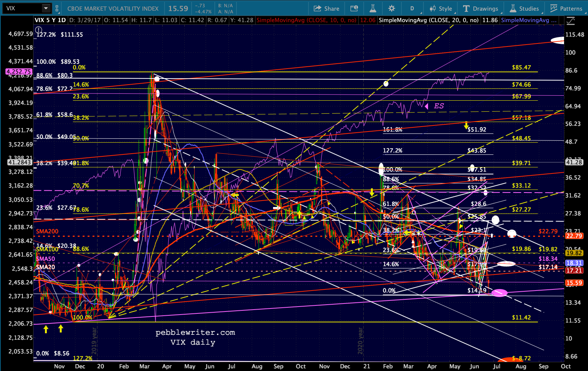Open the Studies menu

[x=524, y=8]
